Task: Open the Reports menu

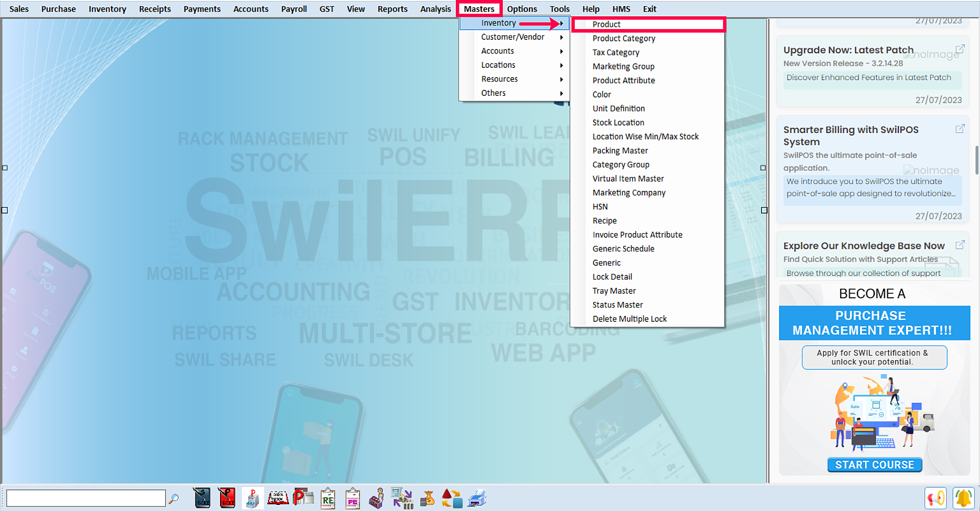Action: [x=393, y=9]
